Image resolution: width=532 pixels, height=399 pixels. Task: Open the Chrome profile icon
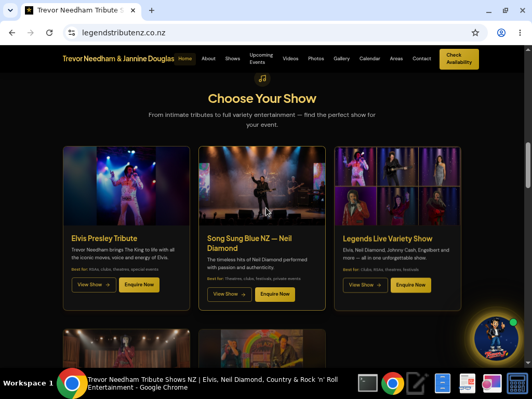pyautogui.click(x=501, y=33)
